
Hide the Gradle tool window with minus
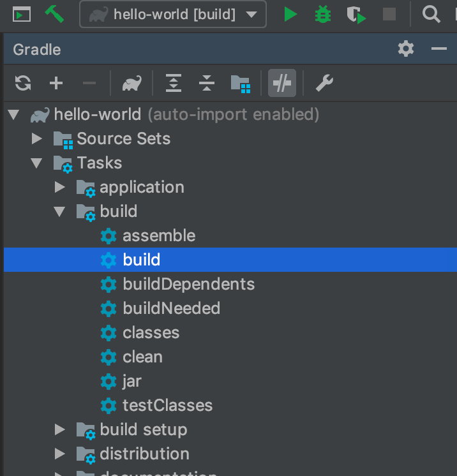438,49
